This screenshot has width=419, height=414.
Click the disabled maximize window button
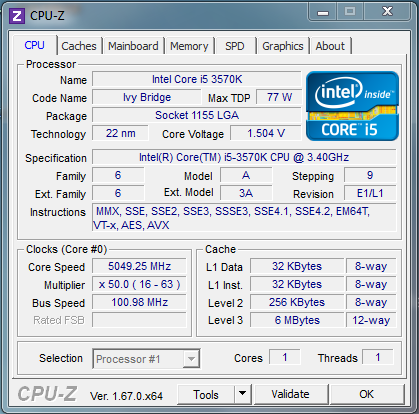[x=350, y=12]
